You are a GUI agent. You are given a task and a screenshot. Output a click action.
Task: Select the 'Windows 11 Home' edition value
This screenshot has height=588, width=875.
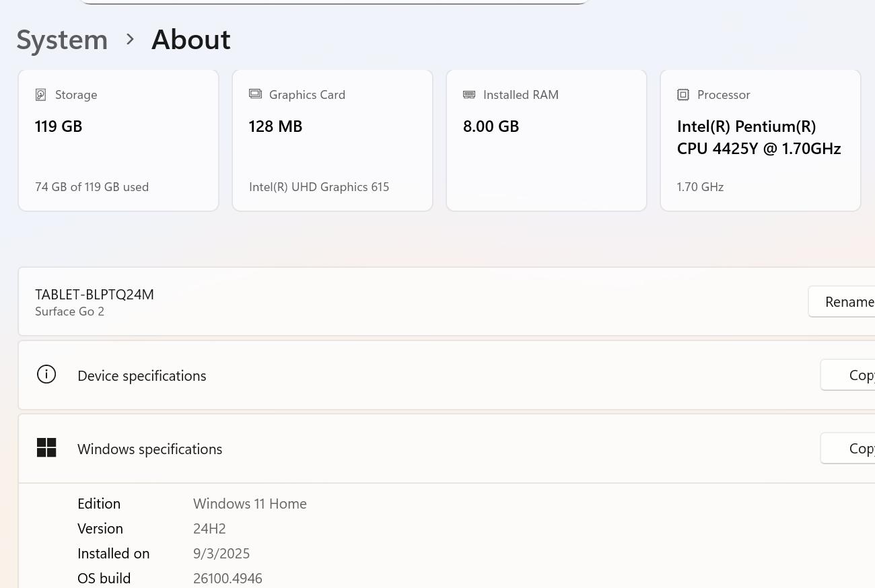click(250, 504)
